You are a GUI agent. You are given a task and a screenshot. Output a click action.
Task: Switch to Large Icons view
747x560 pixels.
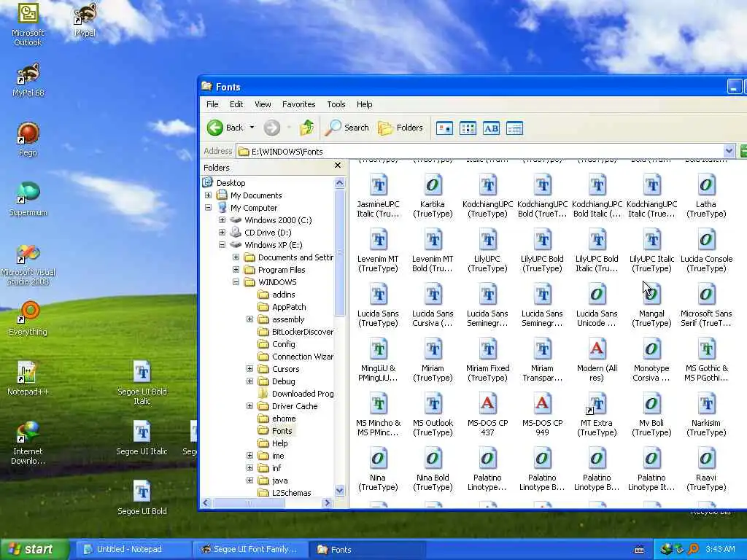444,128
